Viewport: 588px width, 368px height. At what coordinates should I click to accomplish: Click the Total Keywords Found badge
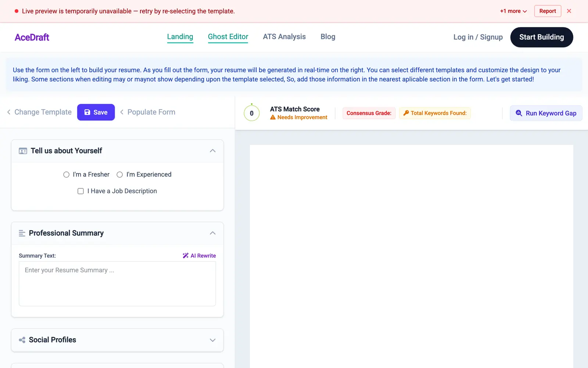tap(435, 113)
